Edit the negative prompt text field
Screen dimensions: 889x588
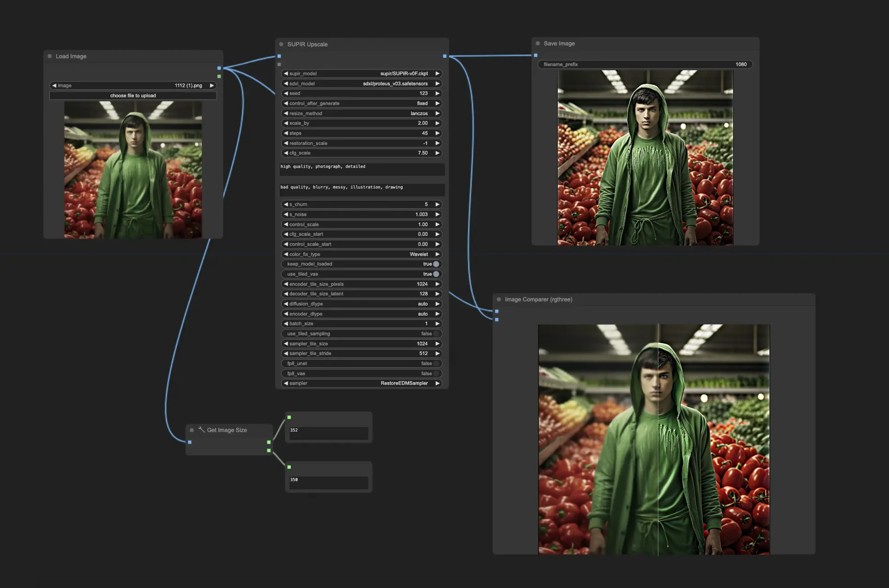point(362,190)
